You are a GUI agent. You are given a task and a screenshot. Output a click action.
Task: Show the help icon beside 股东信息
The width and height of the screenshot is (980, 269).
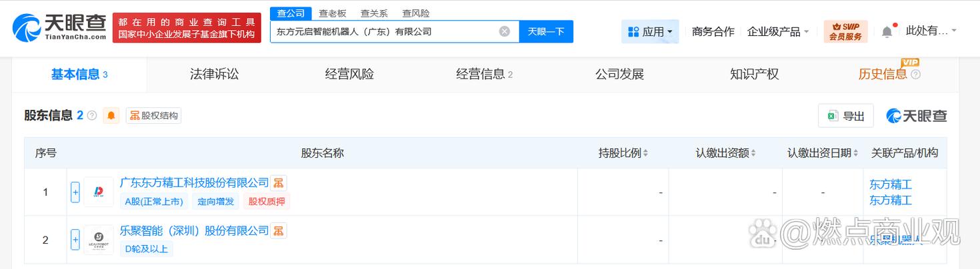point(91,115)
